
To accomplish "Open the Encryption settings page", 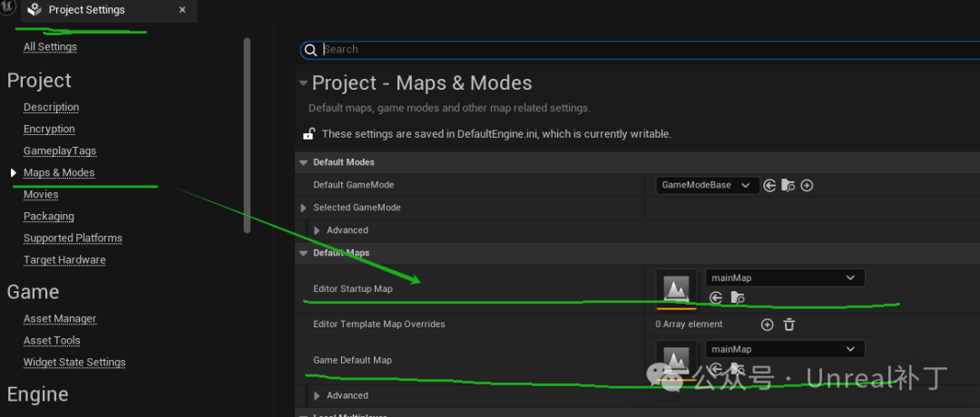I will (49, 130).
